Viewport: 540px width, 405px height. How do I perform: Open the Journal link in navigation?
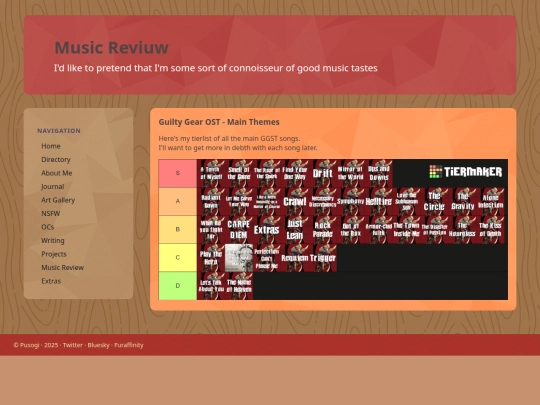pos(53,186)
